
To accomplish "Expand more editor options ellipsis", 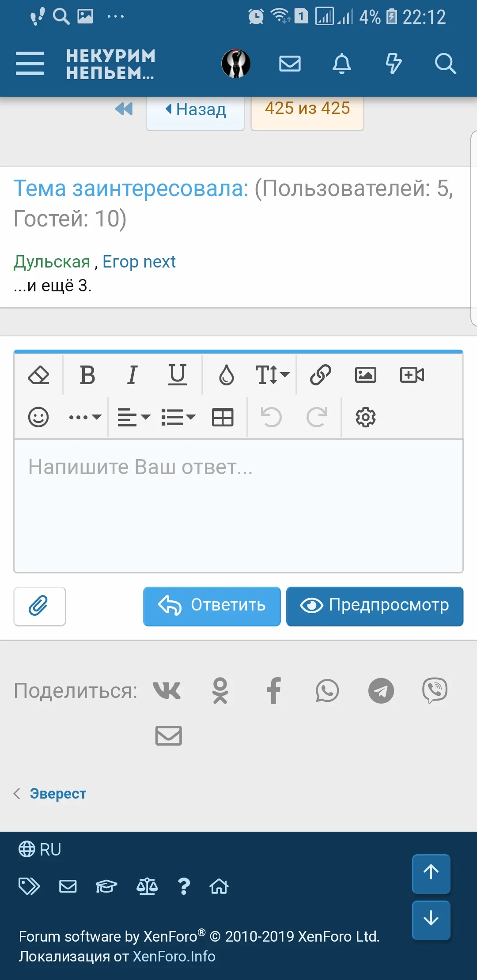I will (x=85, y=417).
